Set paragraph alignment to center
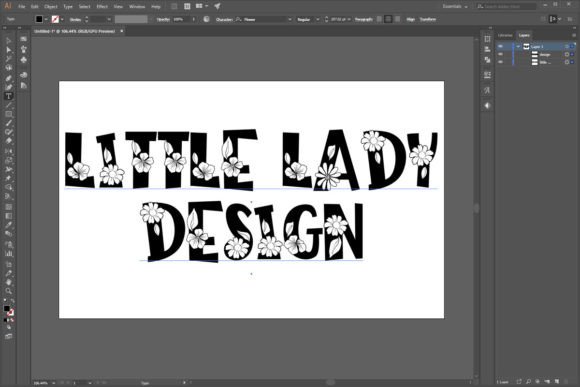The width and height of the screenshot is (580, 387). 388,19
